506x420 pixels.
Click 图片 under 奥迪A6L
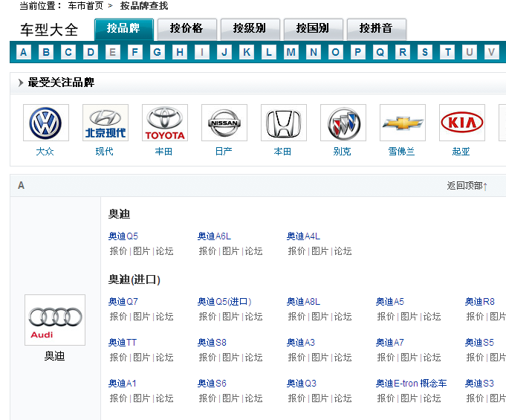click(x=231, y=251)
